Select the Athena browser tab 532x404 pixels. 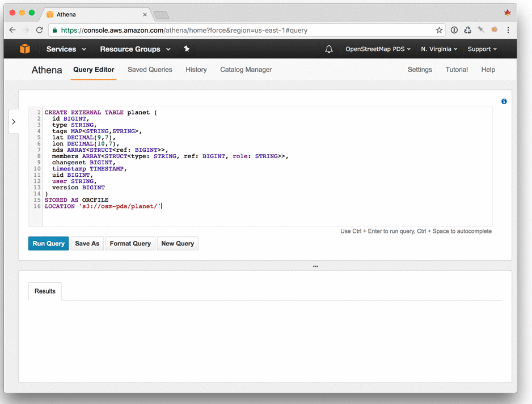[x=95, y=15]
